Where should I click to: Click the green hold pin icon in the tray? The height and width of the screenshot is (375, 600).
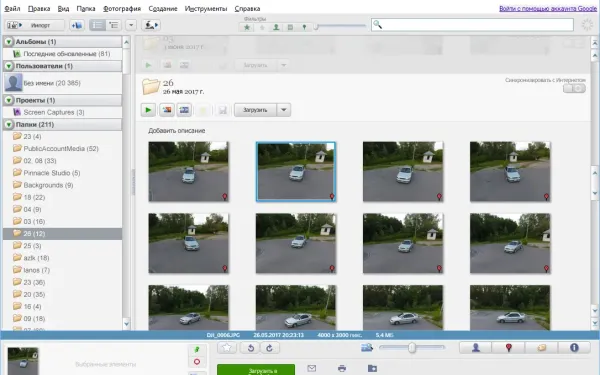coord(197,350)
